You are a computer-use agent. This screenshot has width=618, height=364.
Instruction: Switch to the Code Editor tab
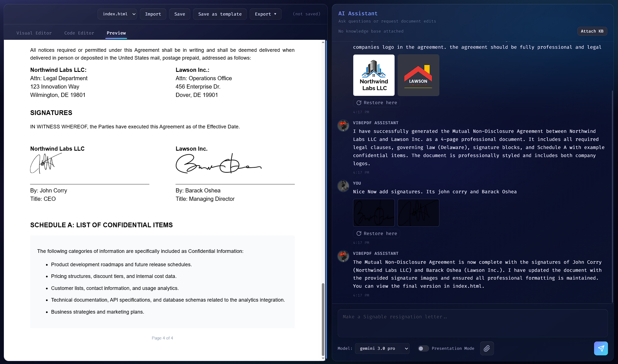point(79,33)
